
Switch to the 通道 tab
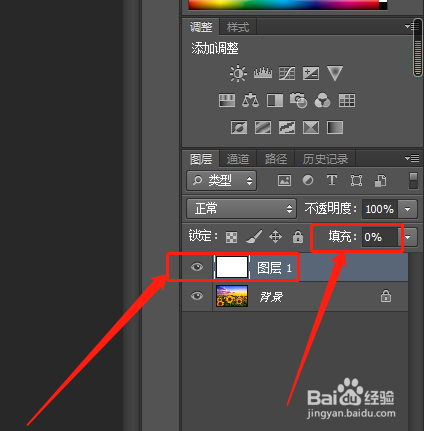pos(238,159)
